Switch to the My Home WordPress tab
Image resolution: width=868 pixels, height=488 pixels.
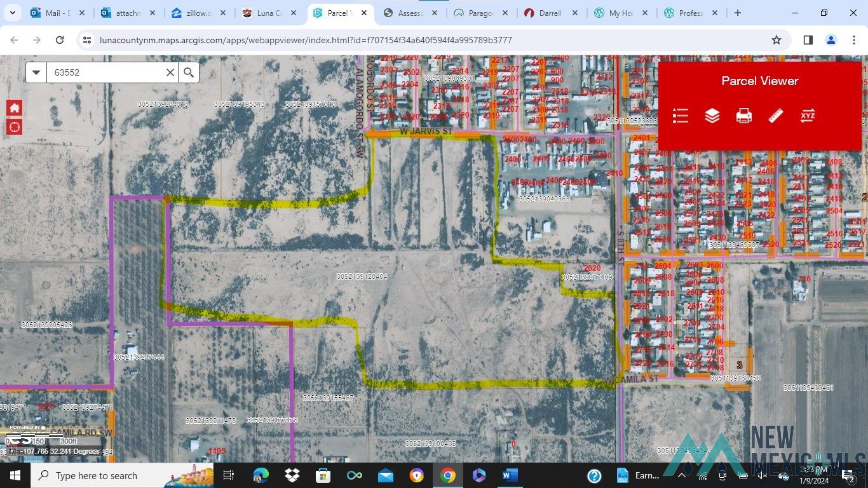(621, 13)
